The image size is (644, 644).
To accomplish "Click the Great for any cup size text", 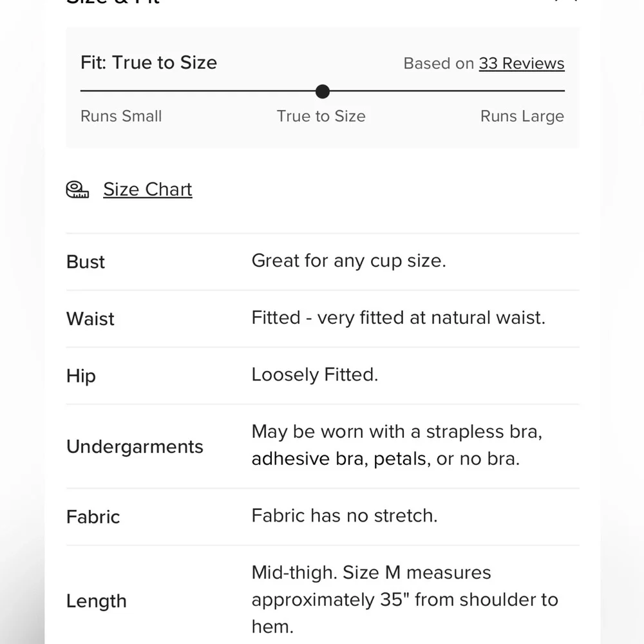I will (x=348, y=261).
